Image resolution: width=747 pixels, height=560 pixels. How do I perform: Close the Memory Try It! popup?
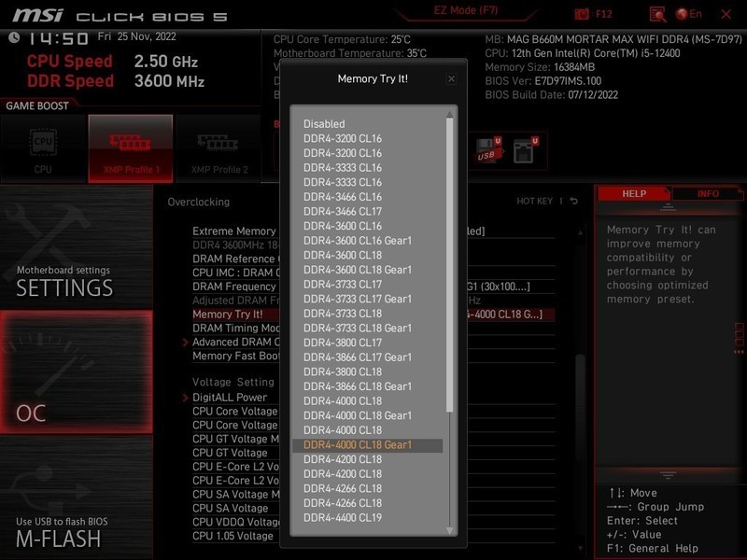coord(451,79)
